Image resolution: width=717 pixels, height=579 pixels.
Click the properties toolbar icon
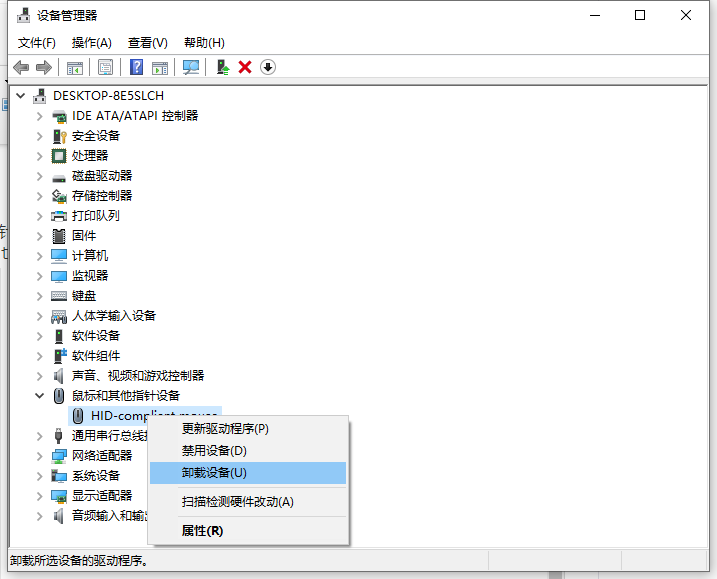[x=105, y=67]
